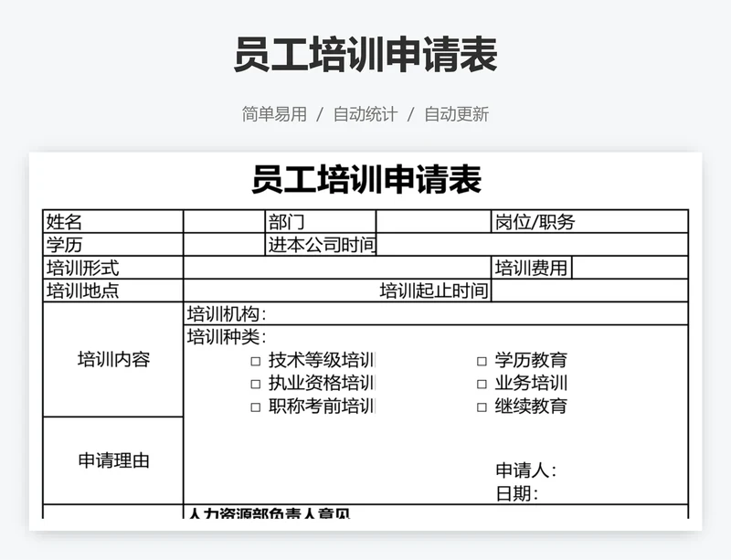Viewport: 731px width, 560px height.
Task: Click the 人力资源部负责人意见 heading
Action: pyautogui.click(x=269, y=512)
